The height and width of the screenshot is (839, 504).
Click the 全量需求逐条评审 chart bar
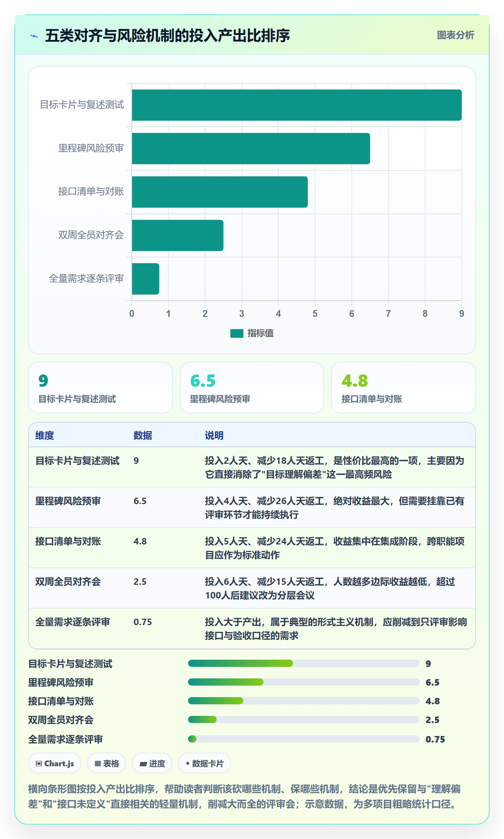[x=145, y=279]
